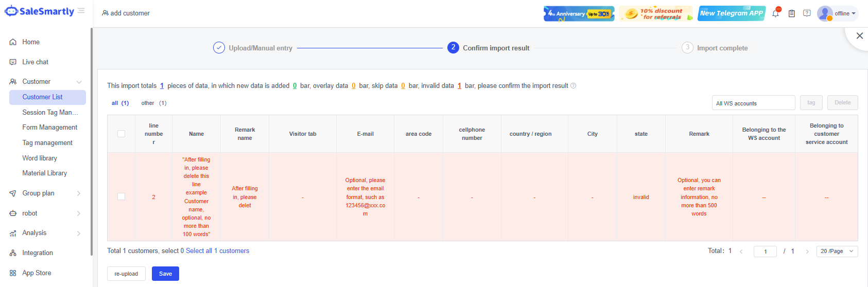Screen dimensions: 868x287
Task: Open Live chat in the sidebar
Action: tap(35, 62)
